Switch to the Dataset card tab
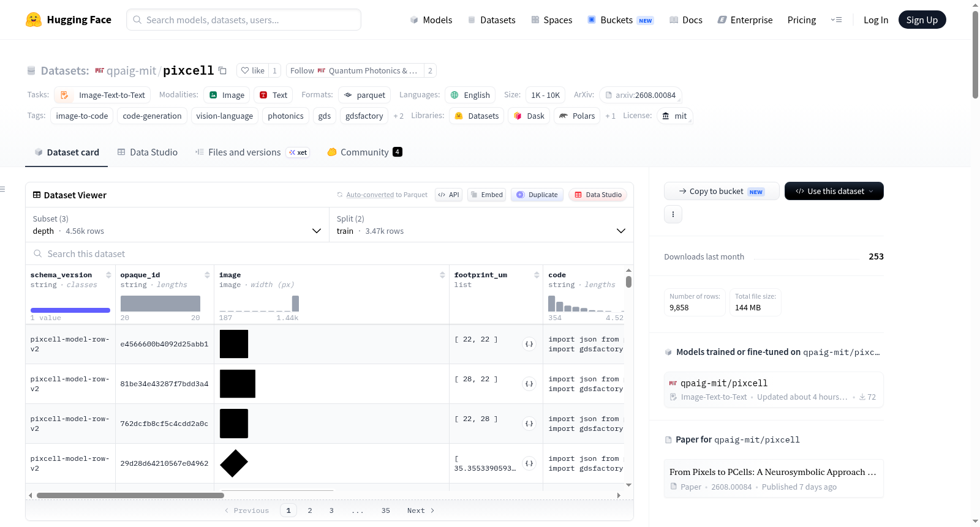 tap(67, 152)
